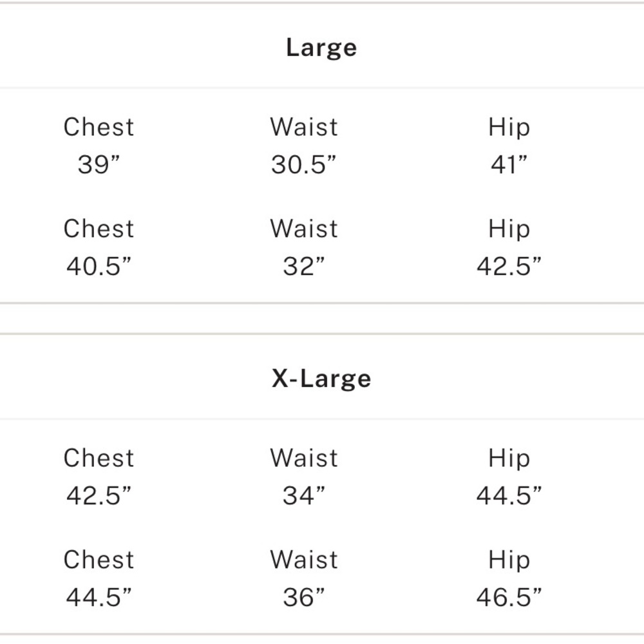
Task: Select the 44.5” chest measurement
Action: coord(99,597)
